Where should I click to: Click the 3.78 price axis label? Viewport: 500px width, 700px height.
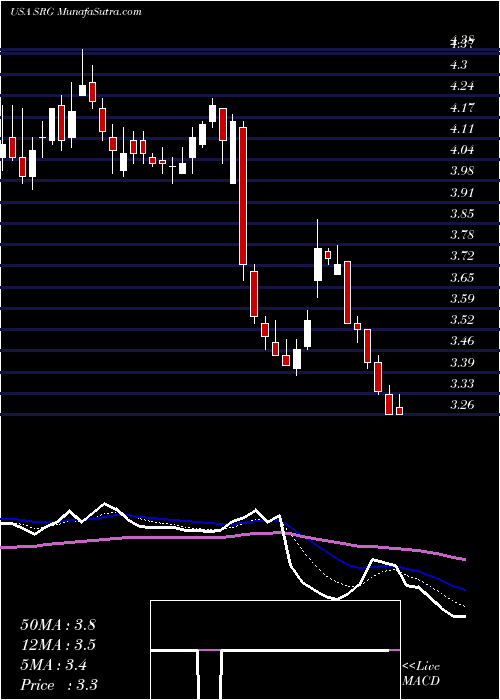click(x=462, y=234)
